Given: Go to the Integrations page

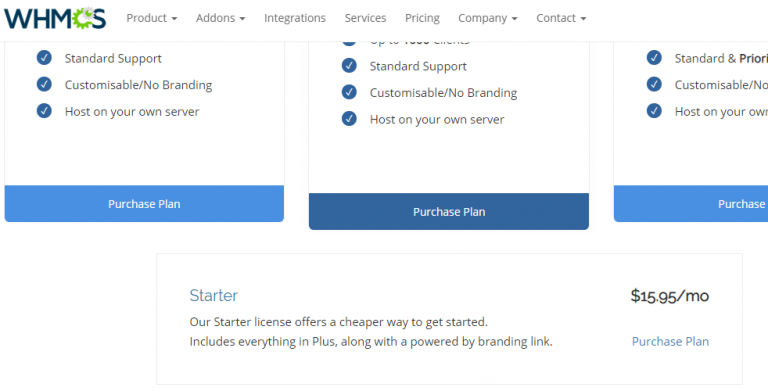Looking at the screenshot, I should [x=295, y=18].
